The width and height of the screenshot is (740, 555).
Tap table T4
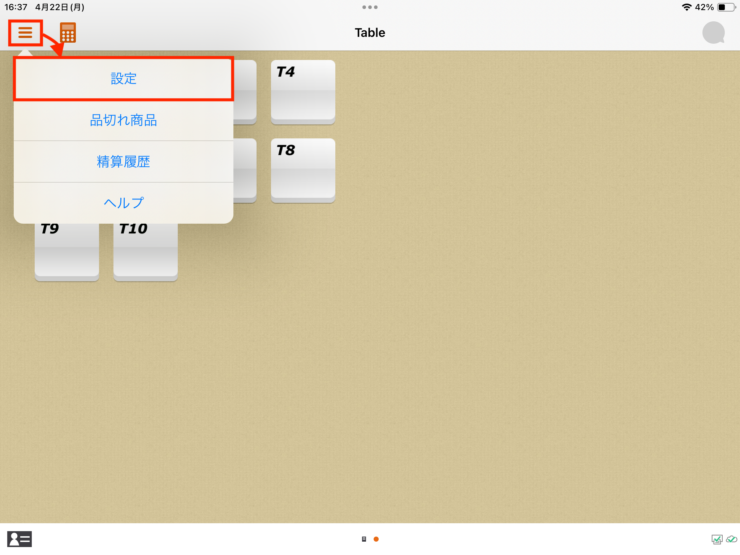tap(303, 92)
